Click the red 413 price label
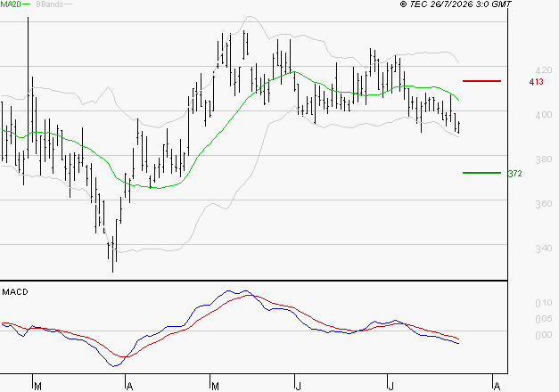This screenshot has width=559, height=392. pyautogui.click(x=536, y=82)
